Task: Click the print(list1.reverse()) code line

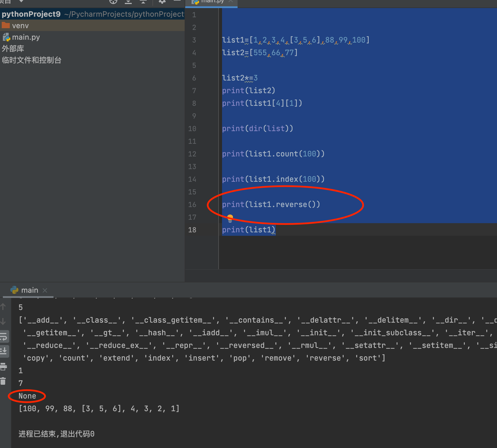Action: (271, 204)
